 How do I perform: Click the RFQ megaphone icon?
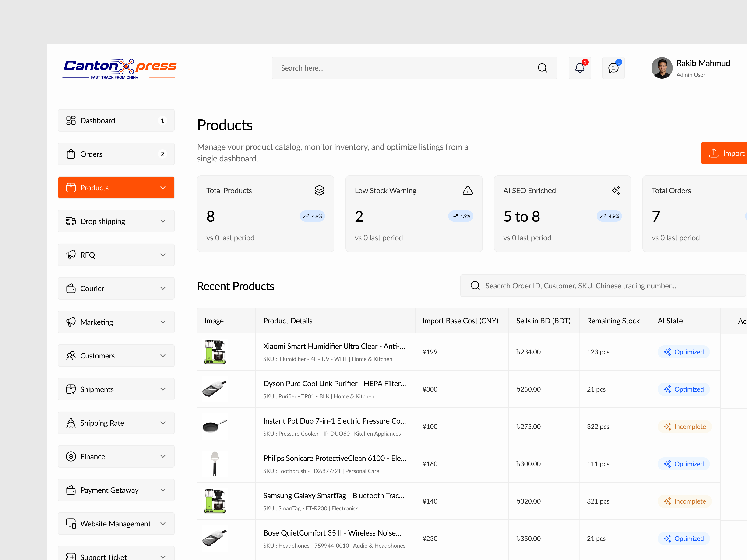pyautogui.click(x=71, y=255)
